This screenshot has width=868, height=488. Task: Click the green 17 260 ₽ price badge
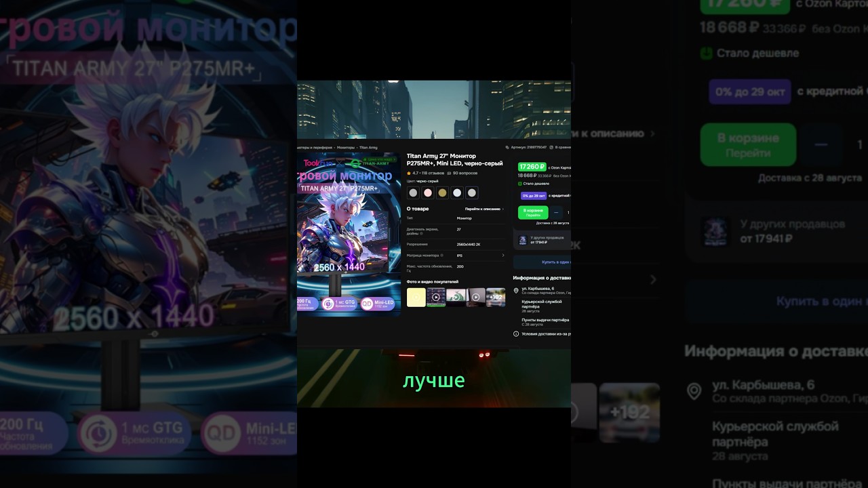point(532,167)
